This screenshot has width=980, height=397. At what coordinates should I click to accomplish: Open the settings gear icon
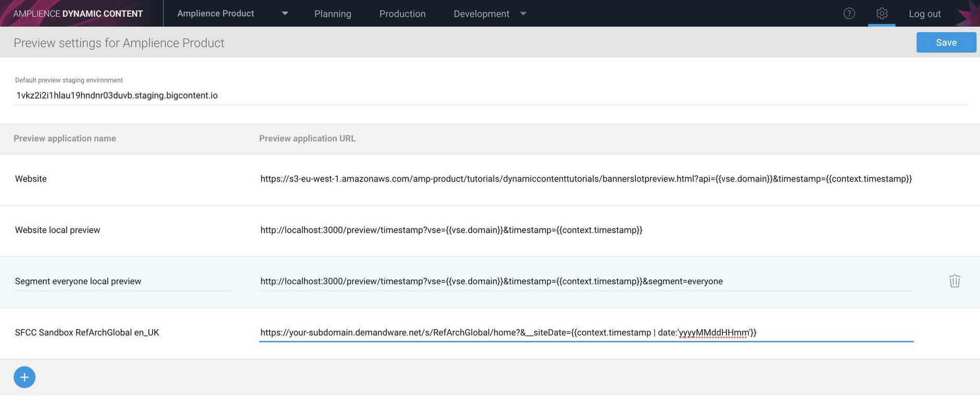click(881, 14)
